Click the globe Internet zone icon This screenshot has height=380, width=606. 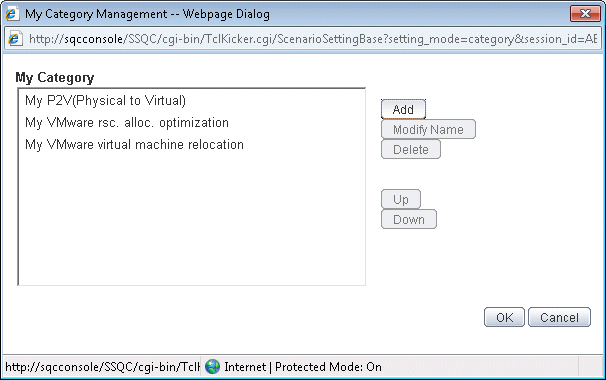(x=212, y=366)
